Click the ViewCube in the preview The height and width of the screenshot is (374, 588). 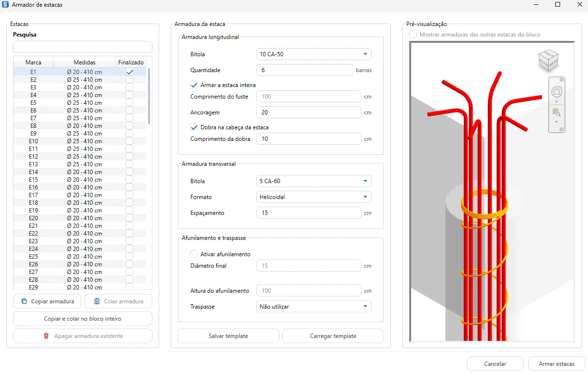549,61
